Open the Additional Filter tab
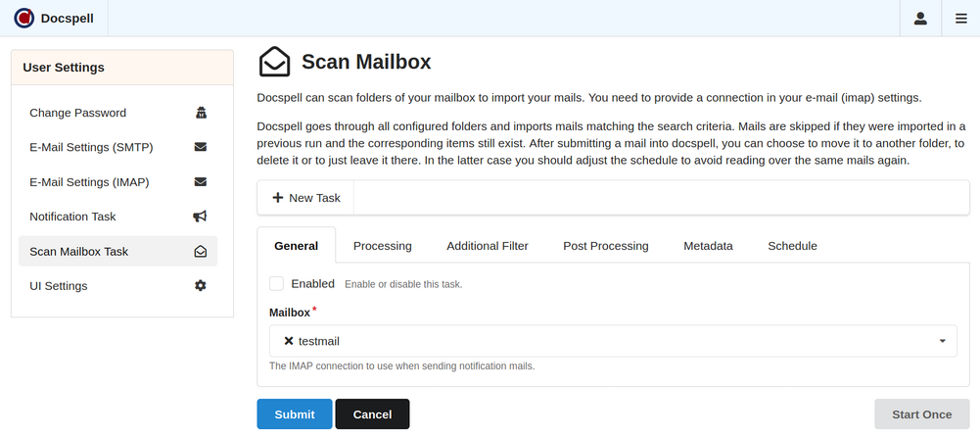The image size is (980, 436). pyautogui.click(x=487, y=246)
